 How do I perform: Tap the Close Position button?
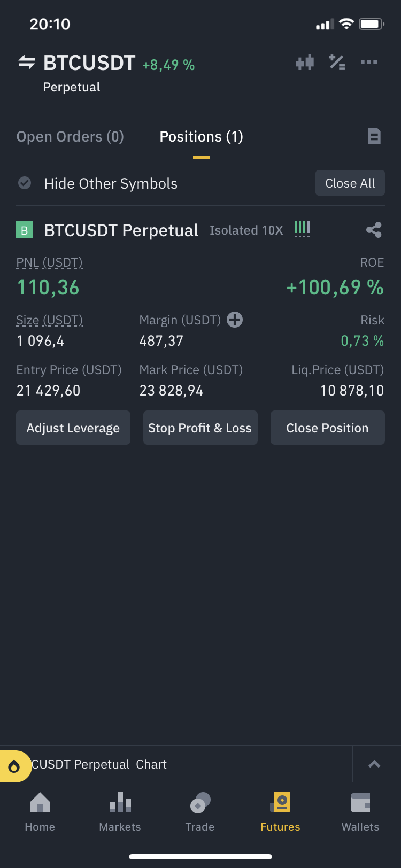(327, 428)
